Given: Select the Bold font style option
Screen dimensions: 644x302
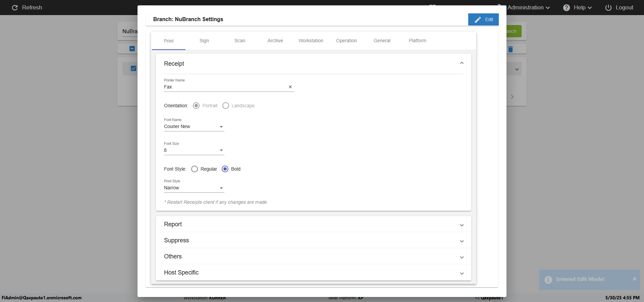Looking at the screenshot, I should (x=225, y=169).
